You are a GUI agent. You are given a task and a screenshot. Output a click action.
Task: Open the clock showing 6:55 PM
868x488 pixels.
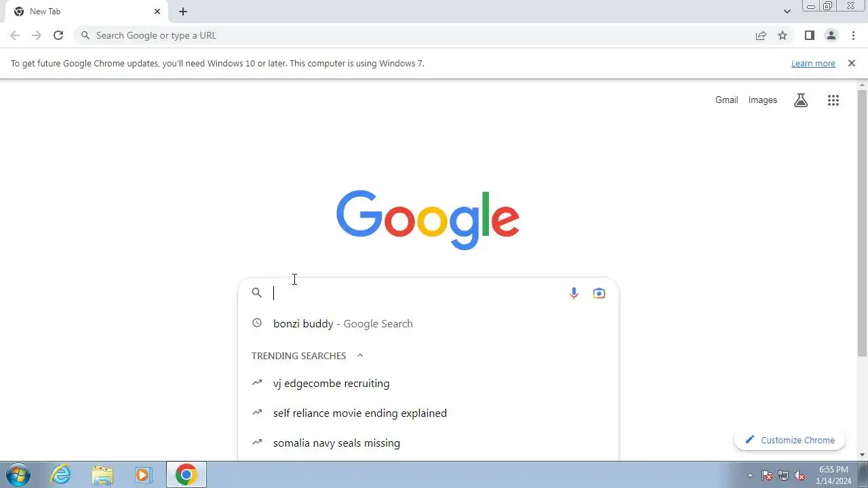(833, 475)
